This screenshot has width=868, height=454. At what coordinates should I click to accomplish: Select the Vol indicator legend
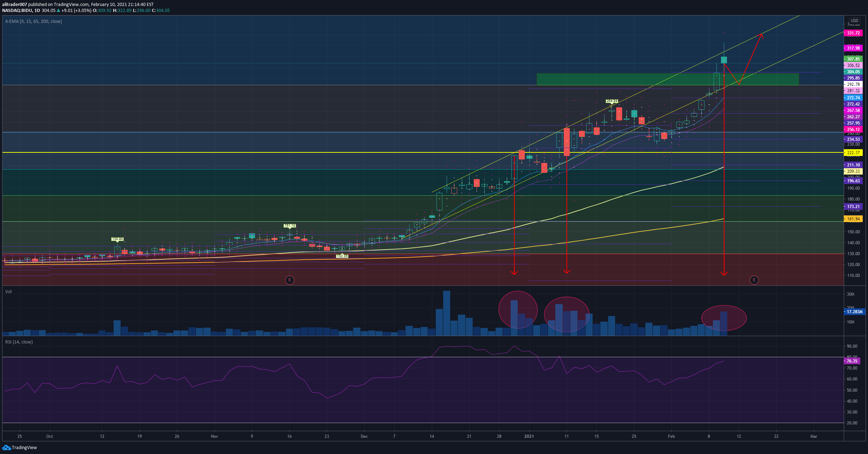click(x=8, y=292)
